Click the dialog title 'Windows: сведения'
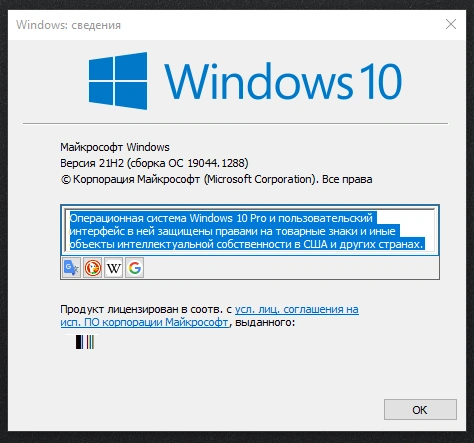The height and width of the screenshot is (443, 474). click(x=68, y=25)
